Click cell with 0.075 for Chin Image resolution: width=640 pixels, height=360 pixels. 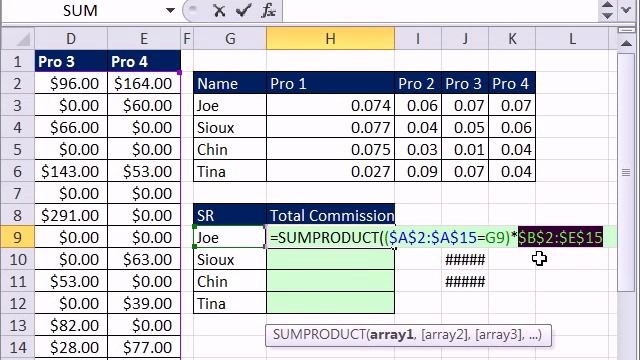click(331, 149)
